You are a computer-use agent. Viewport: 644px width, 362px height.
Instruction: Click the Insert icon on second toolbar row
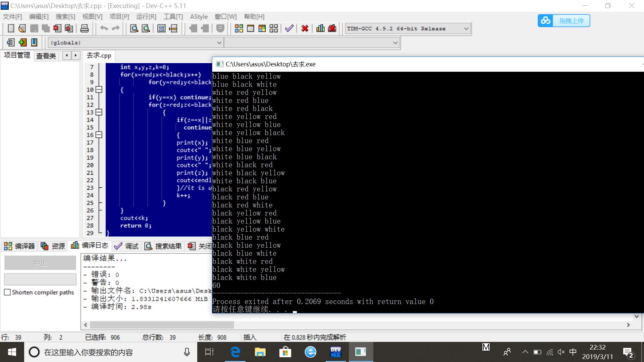pyautogui.click(x=11, y=43)
